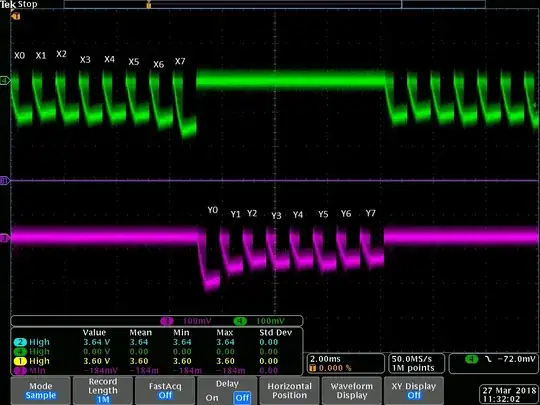Click the green trigger source 4 badge
Screen dimensions: 540x405
[471, 359]
